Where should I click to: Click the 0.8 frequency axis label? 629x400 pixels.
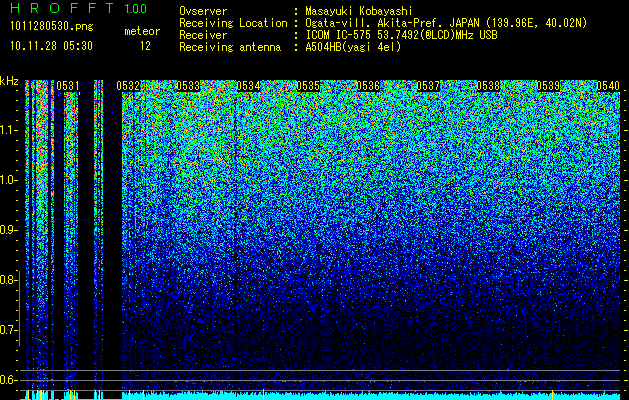8,280
